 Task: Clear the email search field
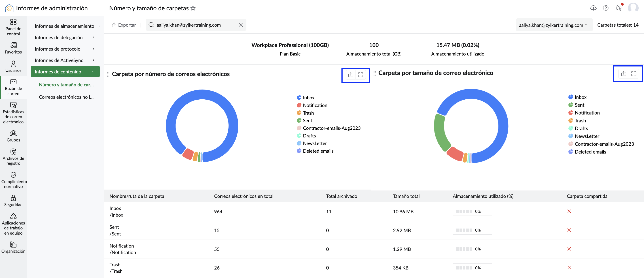(241, 25)
